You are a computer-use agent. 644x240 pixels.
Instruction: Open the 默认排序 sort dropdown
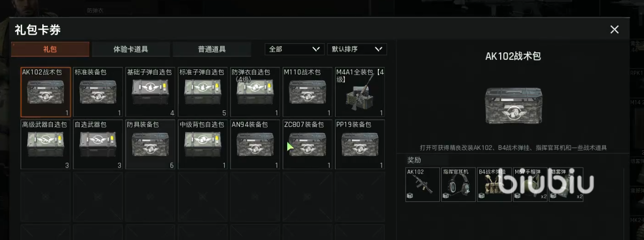[x=357, y=49]
